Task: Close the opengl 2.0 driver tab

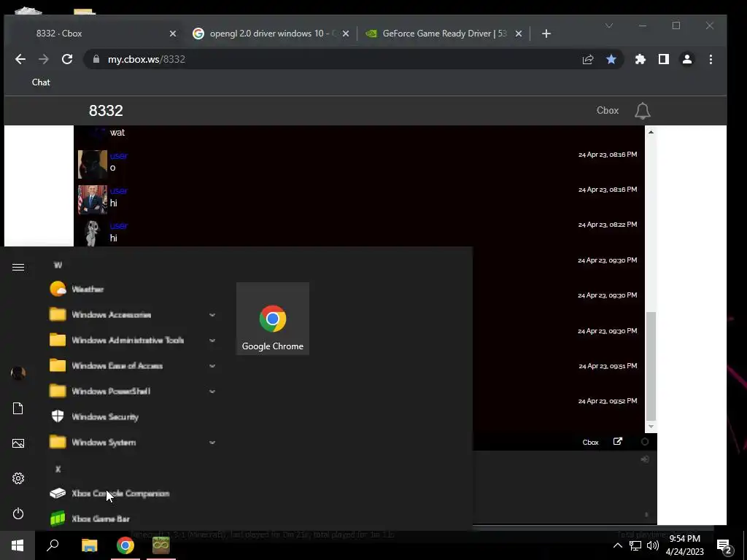Action: pyautogui.click(x=346, y=34)
